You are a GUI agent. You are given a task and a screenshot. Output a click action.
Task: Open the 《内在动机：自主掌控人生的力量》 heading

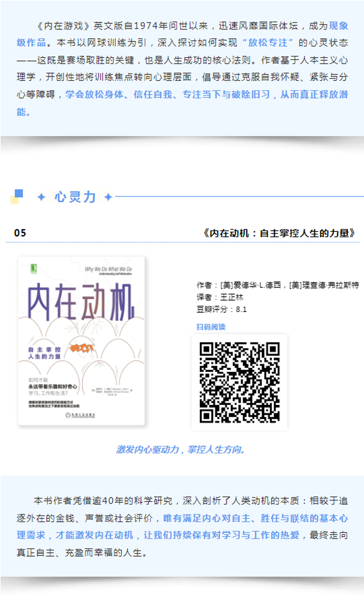tap(278, 233)
